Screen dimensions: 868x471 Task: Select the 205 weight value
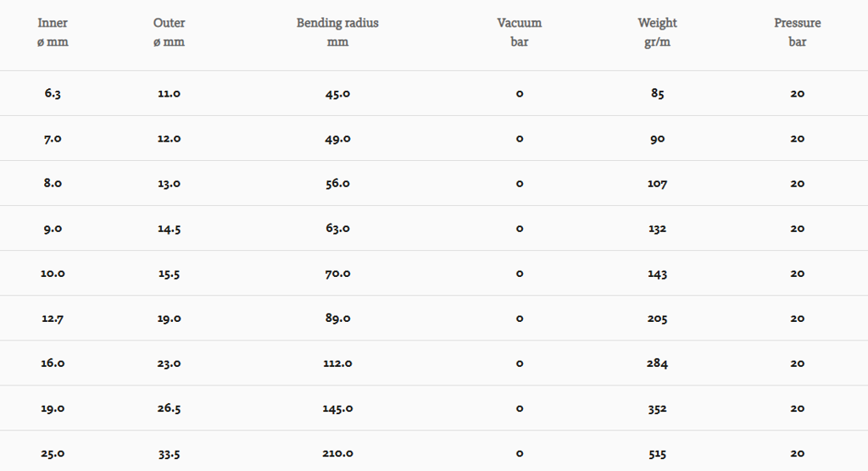pyautogui.click(x=657, y=319)
